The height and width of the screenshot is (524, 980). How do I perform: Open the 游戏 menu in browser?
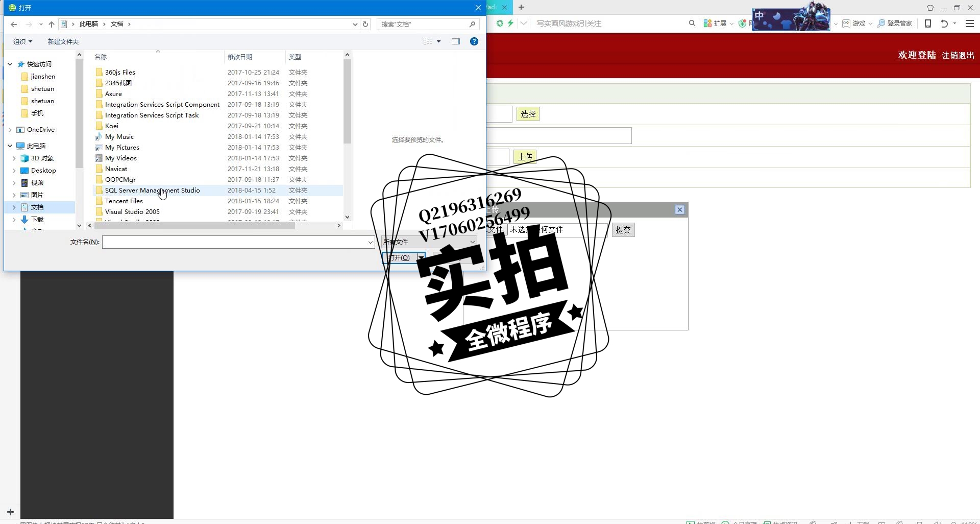(x=857, y=23)
